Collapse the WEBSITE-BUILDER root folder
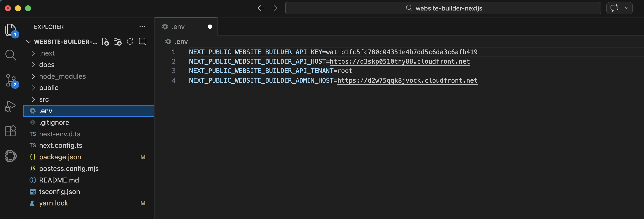The height and width of the screenshot is (219, 644). (28, 42)
